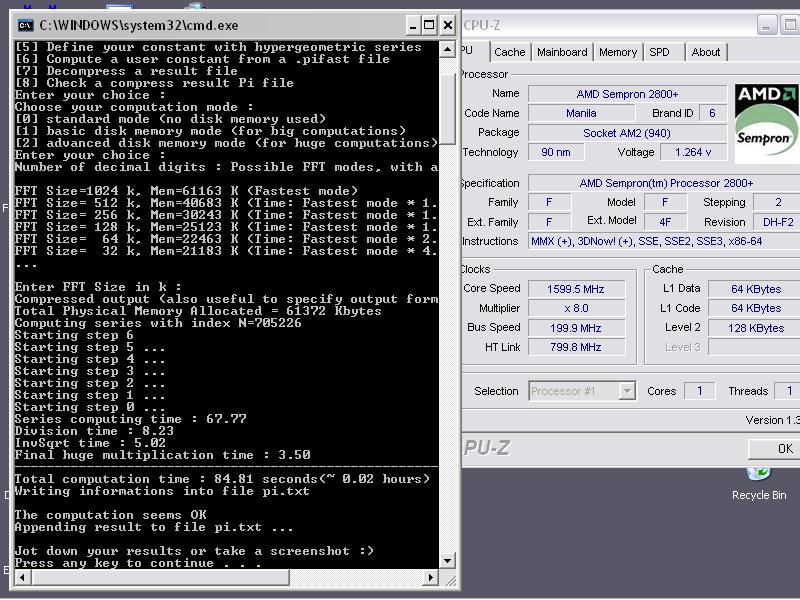Maximize the cmd.exe window
The width and height of the screenshot is (800, 600).
click(x=430, y=25)
